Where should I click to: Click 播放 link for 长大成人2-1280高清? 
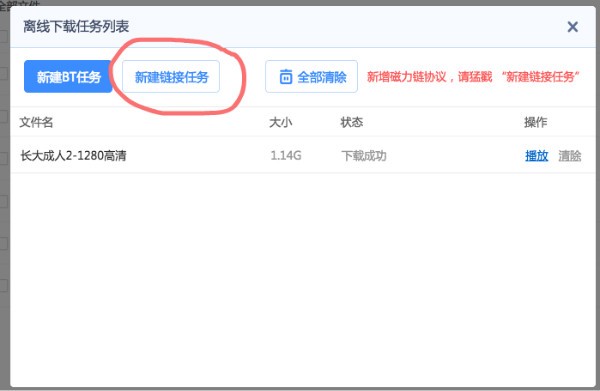[536, 156]
